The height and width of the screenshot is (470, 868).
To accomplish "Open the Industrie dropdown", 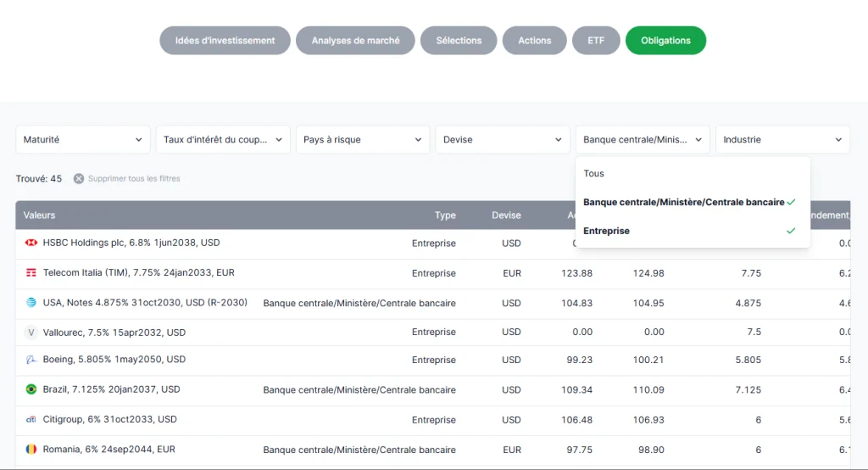I will click(782, 140).
